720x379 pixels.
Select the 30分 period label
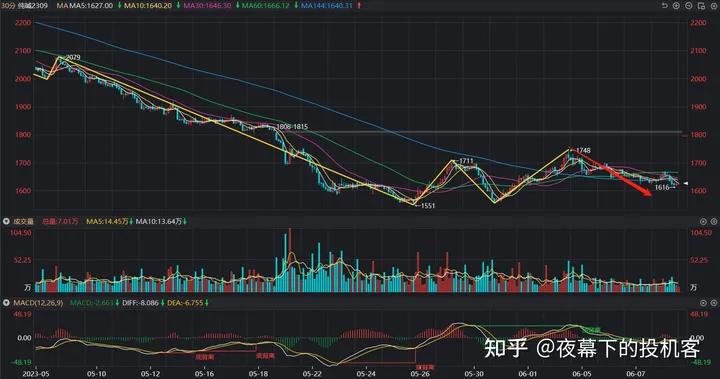pyautogui.click(x=8, y=6)
